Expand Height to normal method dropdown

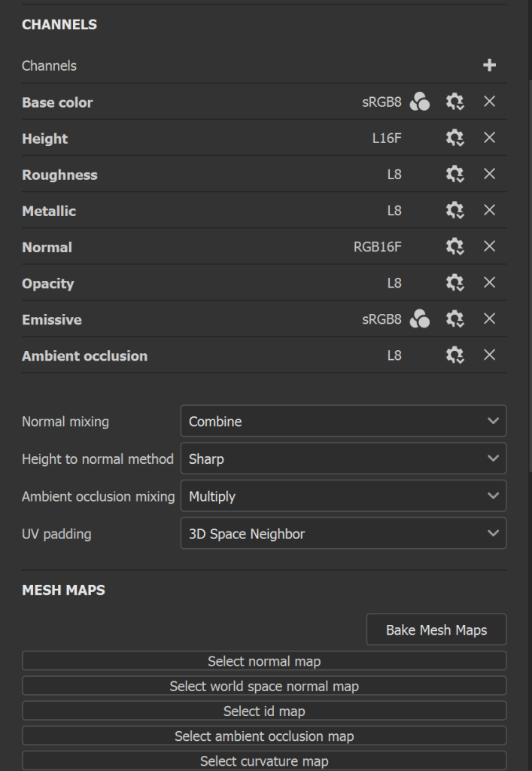[343, 459]
